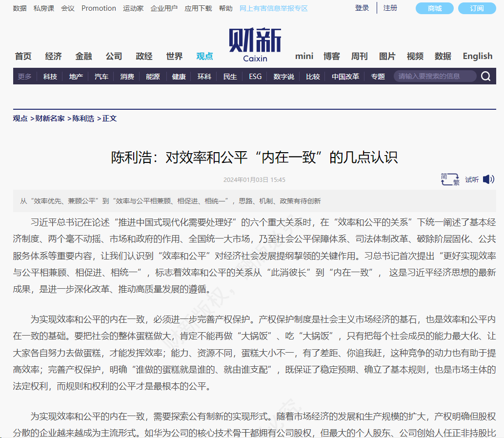Click the search magnifier icon
The image size is (504, 438).
click(485, 76)
